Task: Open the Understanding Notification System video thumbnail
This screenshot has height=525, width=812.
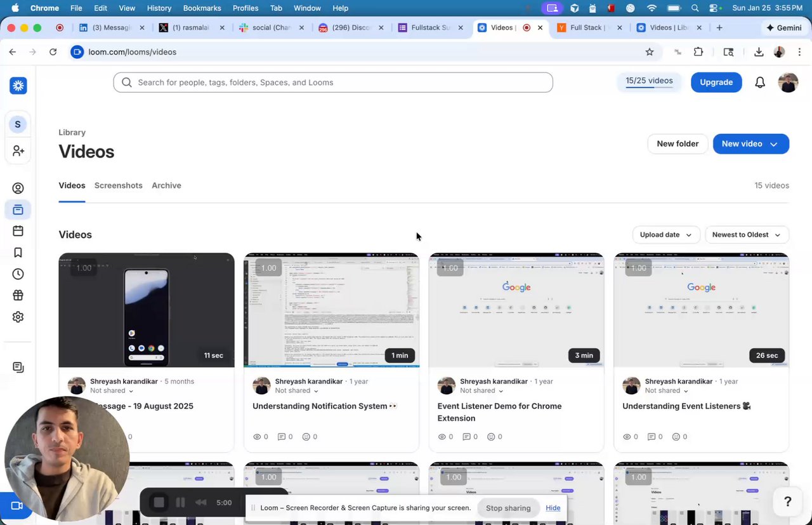Action: [x=331, y=310]
